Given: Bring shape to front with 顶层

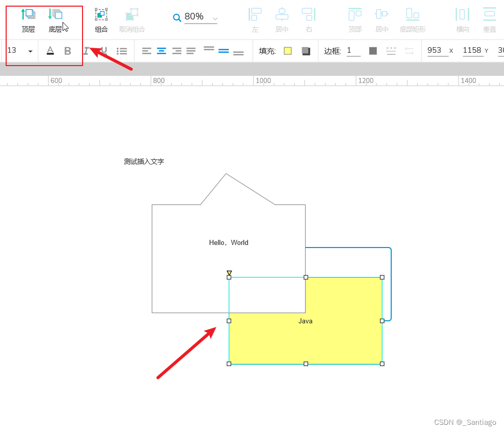Looking at the screenshot, I should point(28,20).
